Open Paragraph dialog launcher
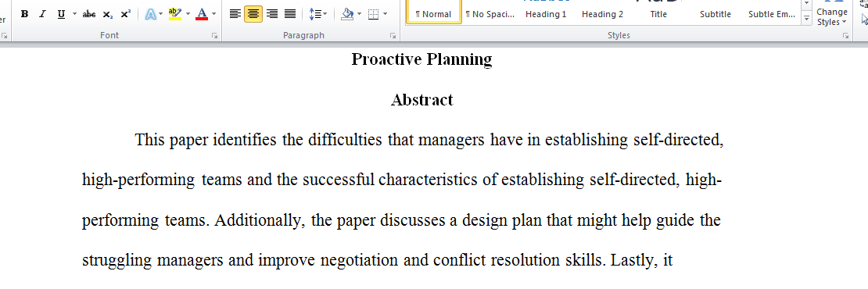This screenshot has height=289, width=868. pyautogui.click(x=393, y=36)
